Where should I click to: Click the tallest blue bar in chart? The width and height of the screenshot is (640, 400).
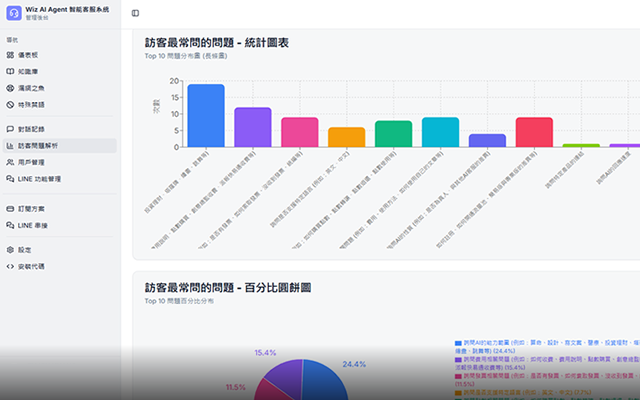pyautogui.click(x=205, y=116)
